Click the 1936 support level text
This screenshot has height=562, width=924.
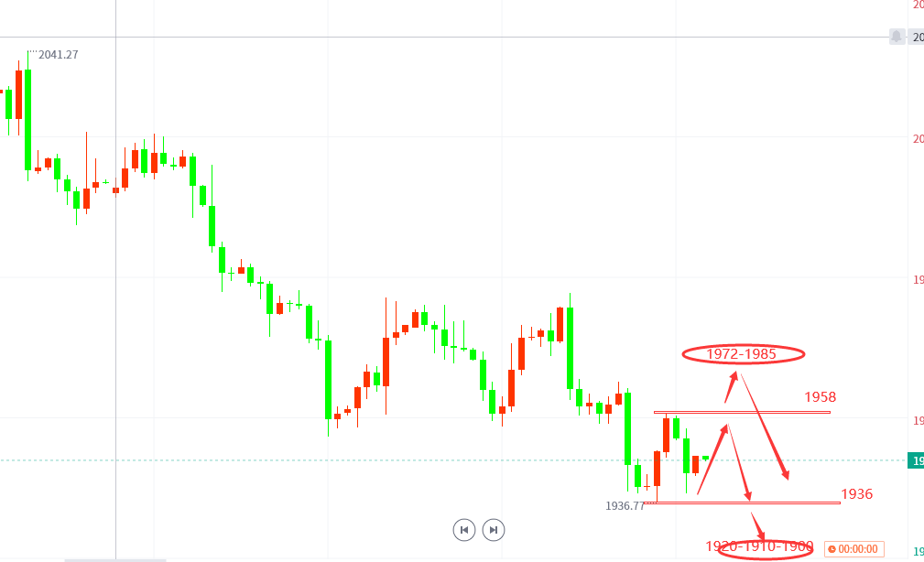pos(857,493)
